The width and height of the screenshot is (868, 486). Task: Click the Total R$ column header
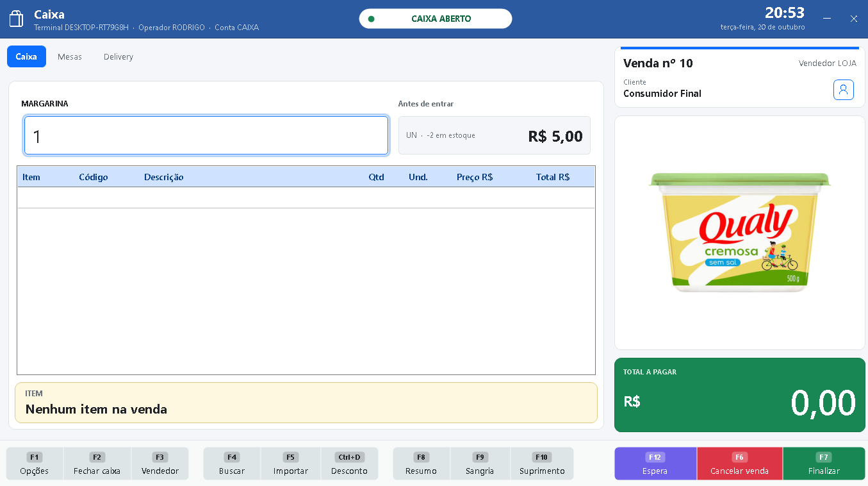[553, 177]
